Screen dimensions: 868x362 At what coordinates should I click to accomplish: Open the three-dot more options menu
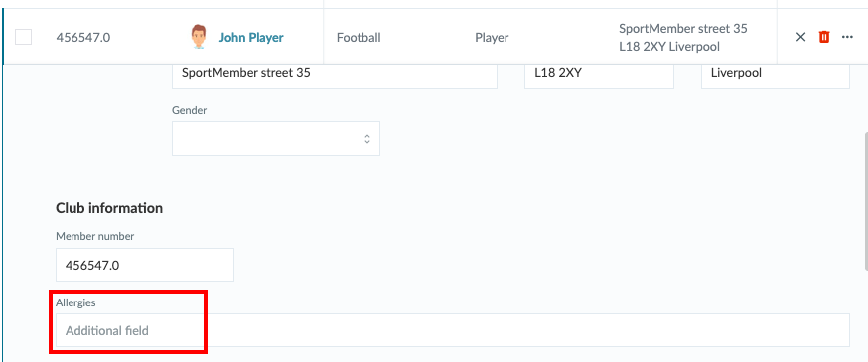click(x=847, y=37)
